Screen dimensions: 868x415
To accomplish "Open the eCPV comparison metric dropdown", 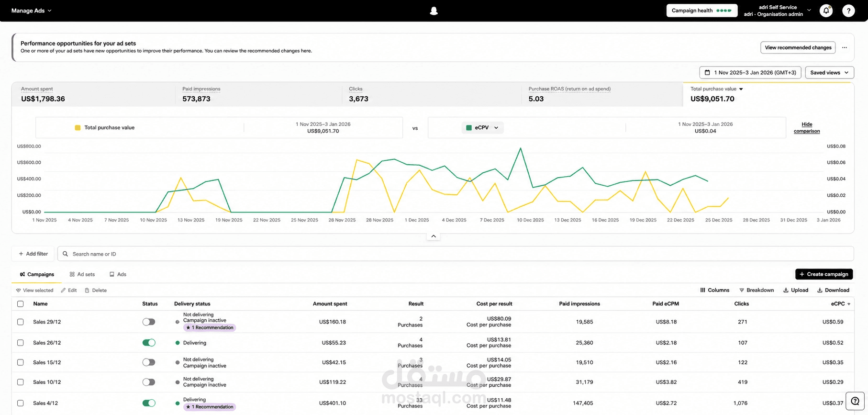I will [x=483, y=128].
